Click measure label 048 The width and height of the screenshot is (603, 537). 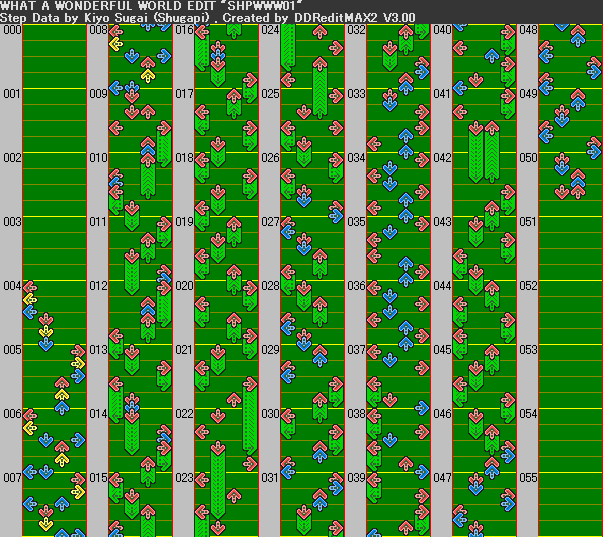528,30
